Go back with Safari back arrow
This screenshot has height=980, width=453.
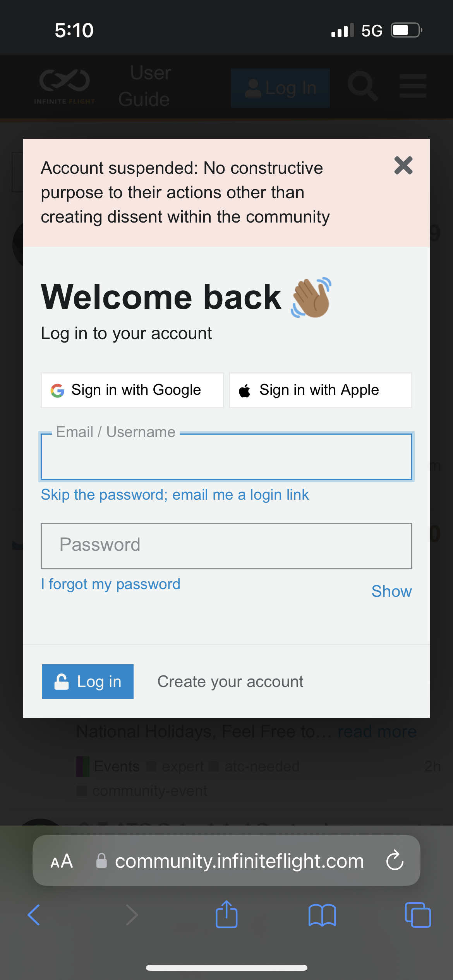tap(34, 915)
